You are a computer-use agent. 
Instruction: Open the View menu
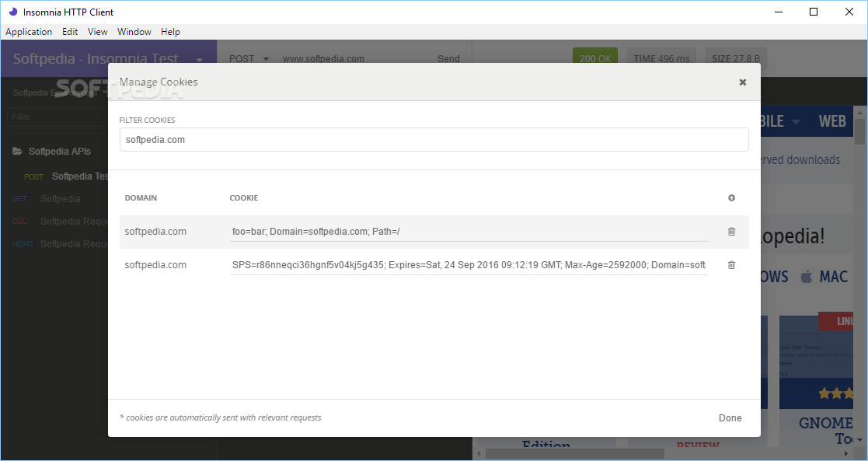(x=97, y=32)
